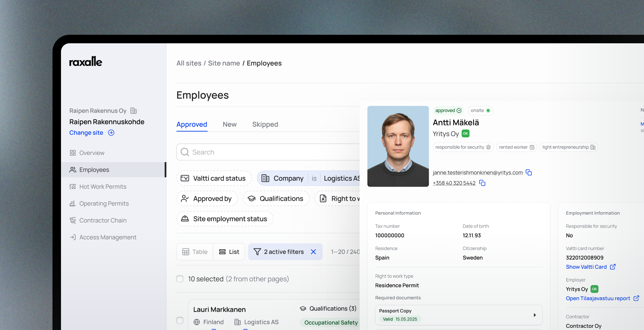The image size is (644, 330).
Task: Check the Lauri Markkanen row checkbox
Action: [180, 320]
